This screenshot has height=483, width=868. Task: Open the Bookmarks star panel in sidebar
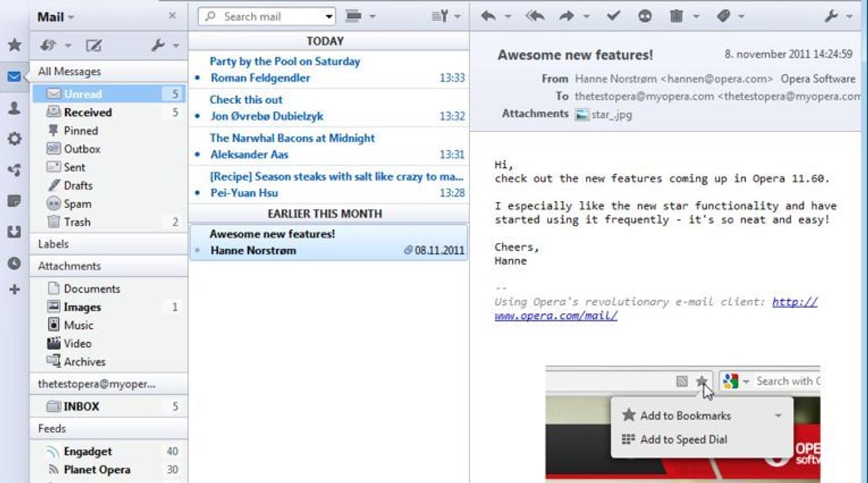tap(14, 45)
